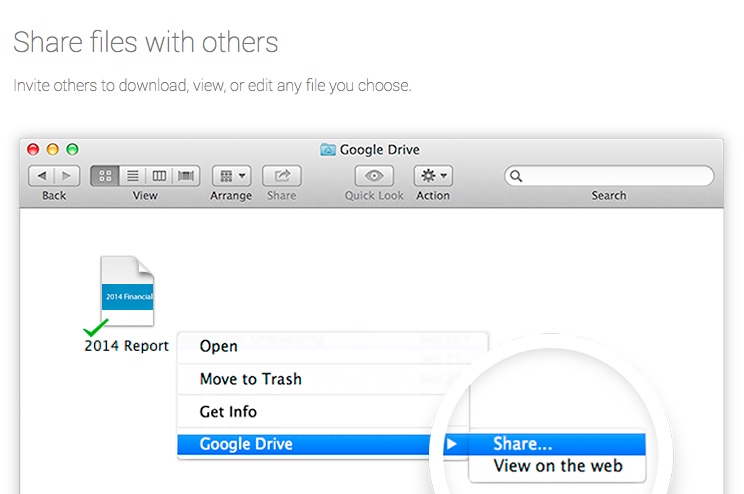Screen dimensions: 744x494
Task: Switch to list view
Action: (x=132, y=176)
